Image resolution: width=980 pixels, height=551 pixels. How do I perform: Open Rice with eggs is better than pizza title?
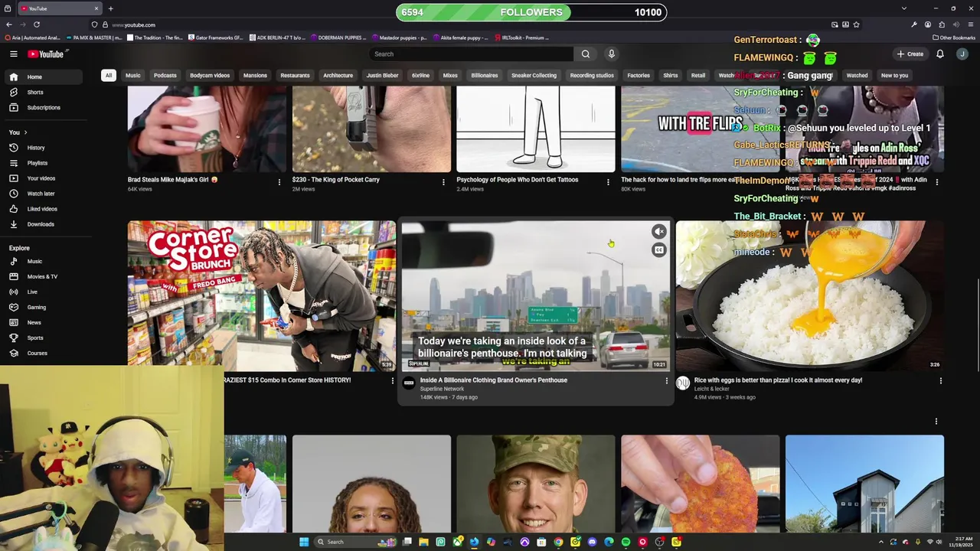[778, 380]
